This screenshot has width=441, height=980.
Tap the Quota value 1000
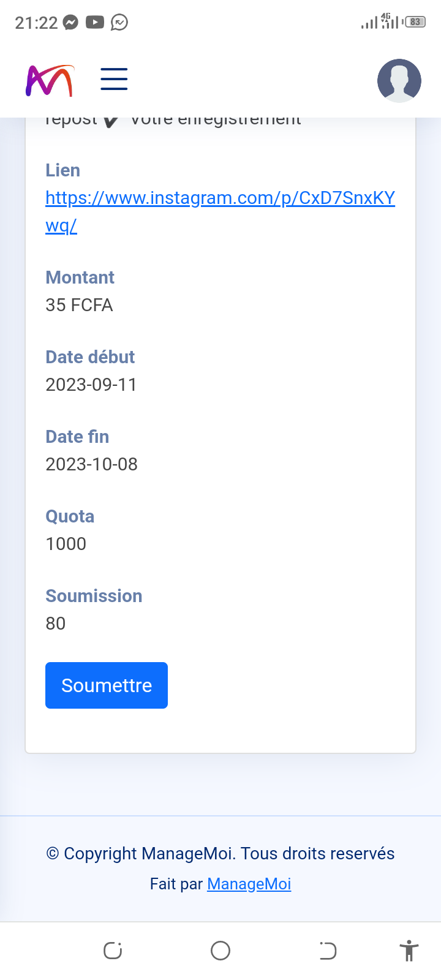(66, 544)
